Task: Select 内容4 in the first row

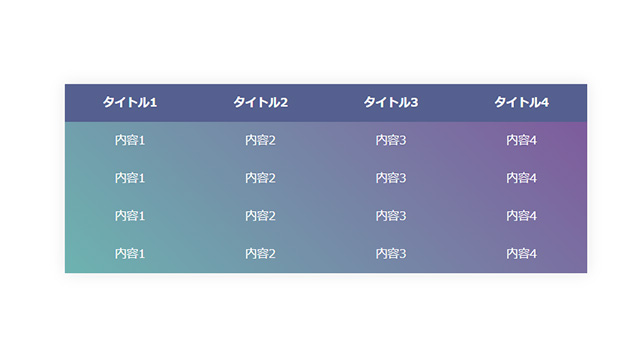Action: [x=522, y=140]
